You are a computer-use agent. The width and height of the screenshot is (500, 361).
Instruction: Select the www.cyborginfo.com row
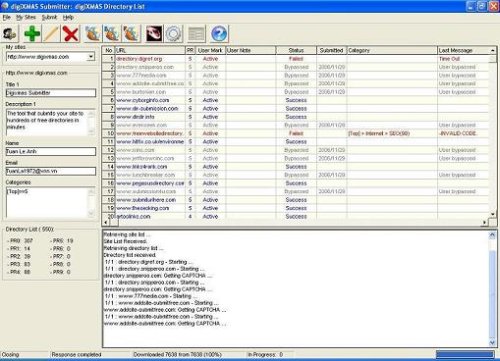tap(296, 100)
